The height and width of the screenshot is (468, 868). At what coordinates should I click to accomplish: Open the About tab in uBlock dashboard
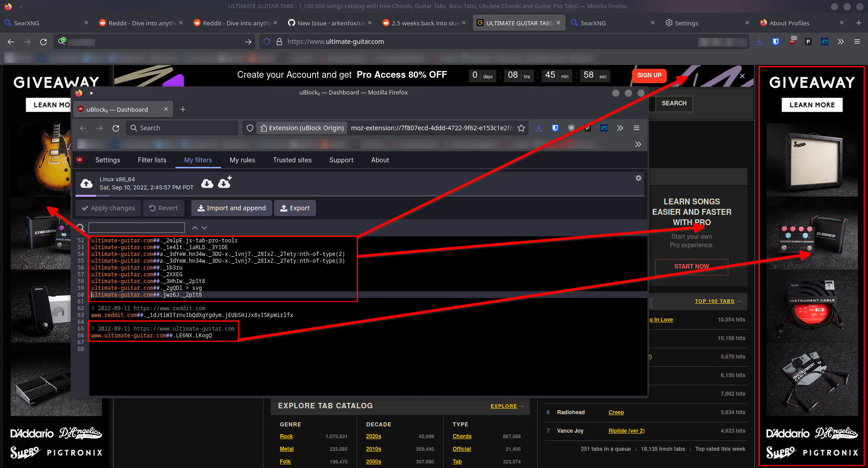coord(380,160)
